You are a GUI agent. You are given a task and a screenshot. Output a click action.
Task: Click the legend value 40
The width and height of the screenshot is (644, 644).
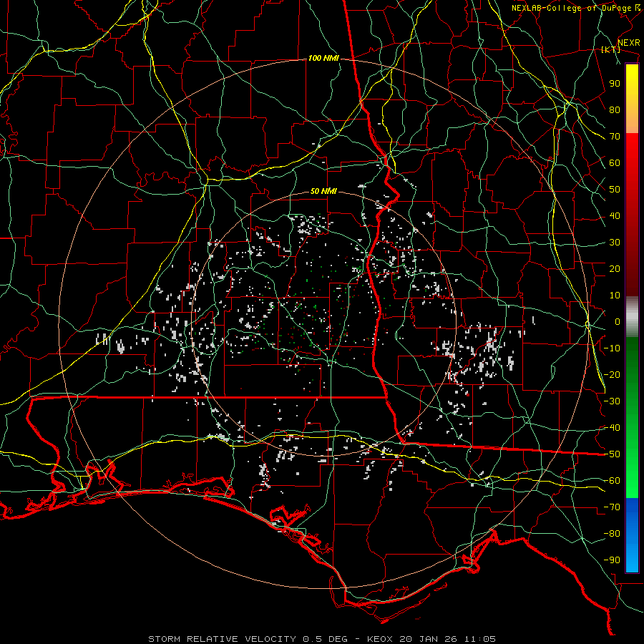(x=615, y=216)
